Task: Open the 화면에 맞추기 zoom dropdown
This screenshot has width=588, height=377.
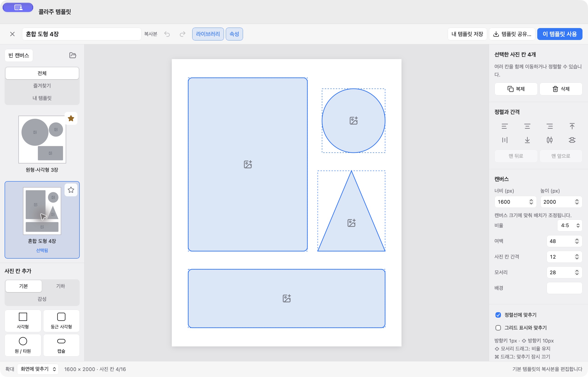Action: [38, 369]
